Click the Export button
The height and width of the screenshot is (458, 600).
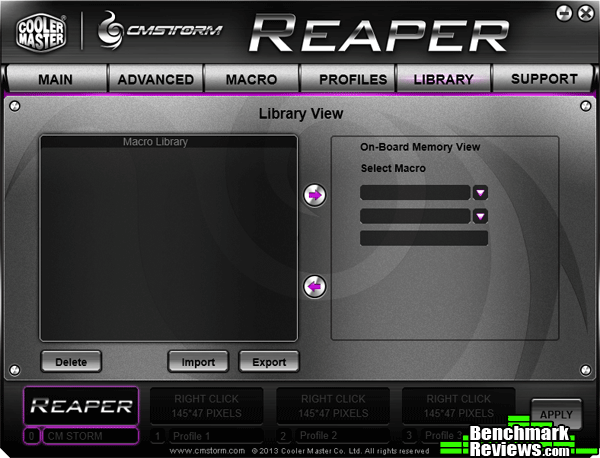(269, 362)
